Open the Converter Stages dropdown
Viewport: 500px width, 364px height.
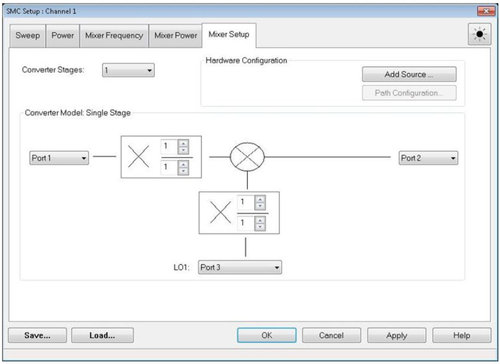(128, 70)
